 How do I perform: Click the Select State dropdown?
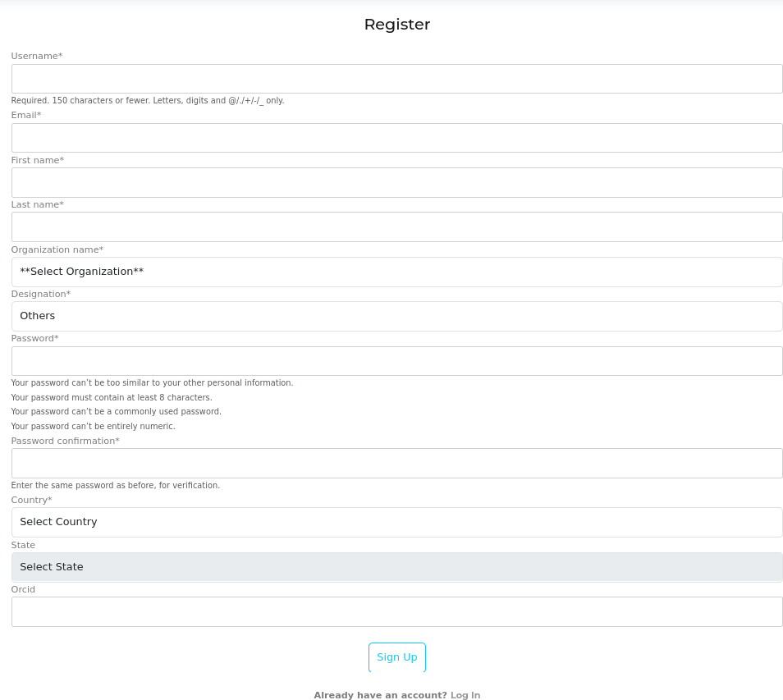click(x=396, y=567)
